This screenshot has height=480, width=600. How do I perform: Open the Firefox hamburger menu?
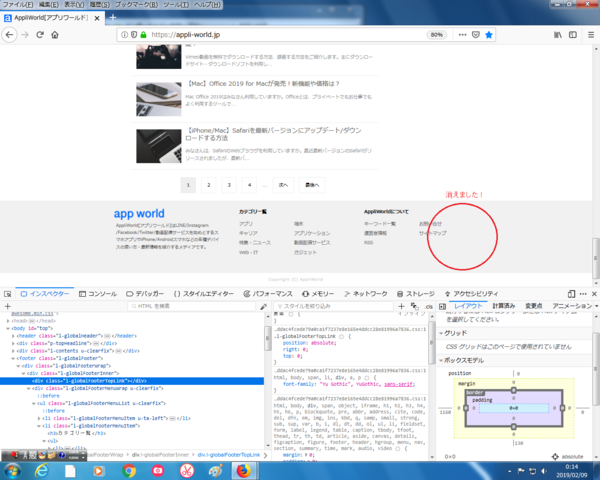click(589, 35)
